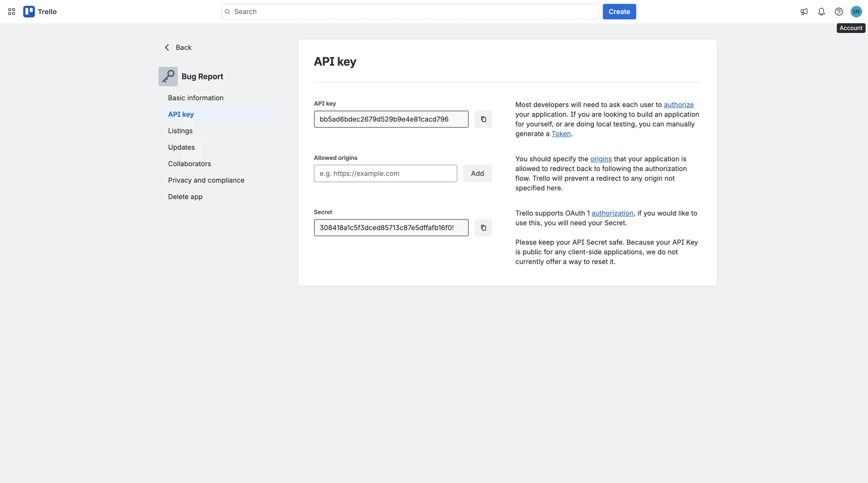This screenshot has height=483, width=868.
Task: Open the app switcher grid icon
Action: pos(12,12)
